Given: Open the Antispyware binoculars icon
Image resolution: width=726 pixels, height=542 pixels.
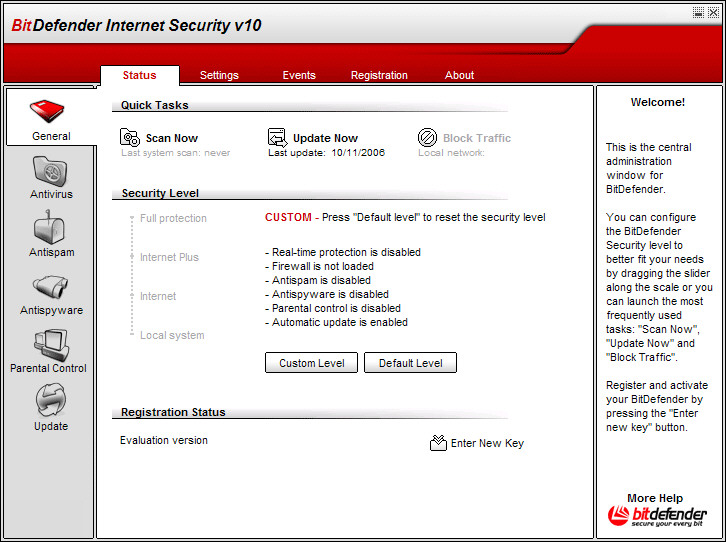Looking at the screenshot, I should coord(50,287).
